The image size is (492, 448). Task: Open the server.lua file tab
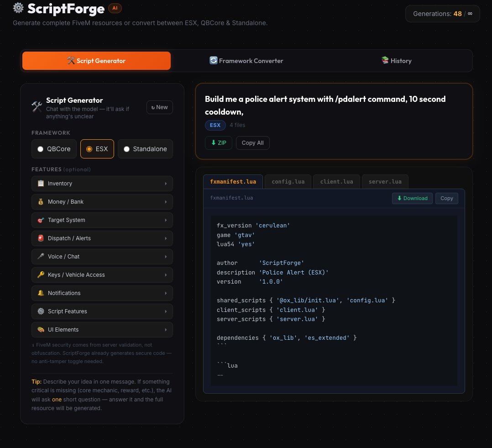point(385,181)
